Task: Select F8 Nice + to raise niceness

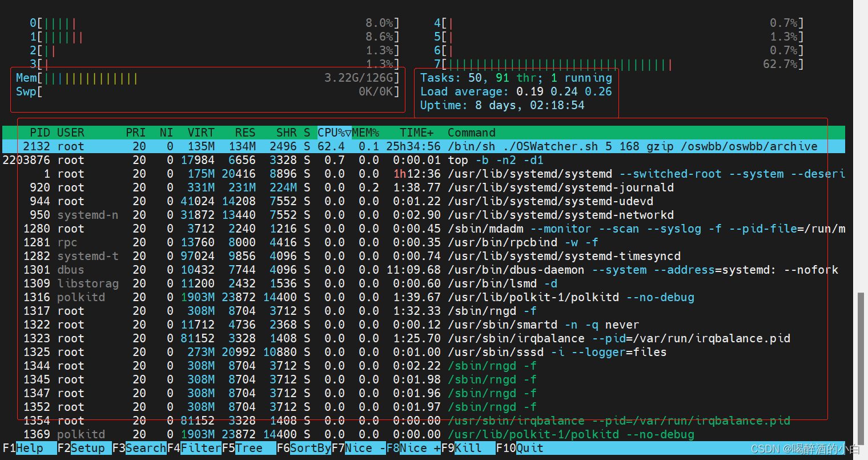Action: coord(413,448)
